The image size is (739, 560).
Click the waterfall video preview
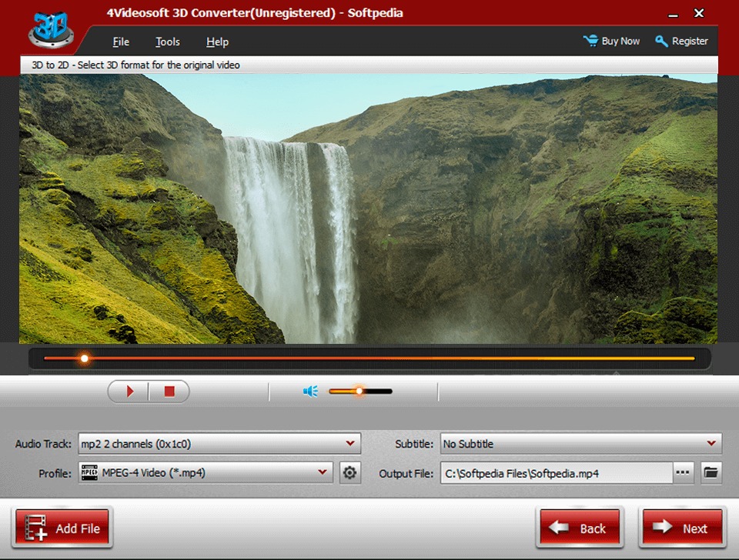tap(368, 208)
